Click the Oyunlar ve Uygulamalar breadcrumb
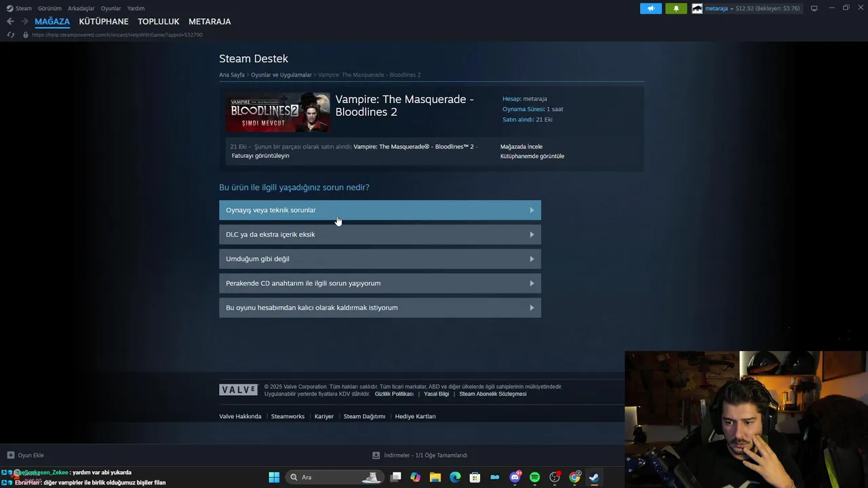This screenshot has width=868, height=488. [x=281, y=75]
